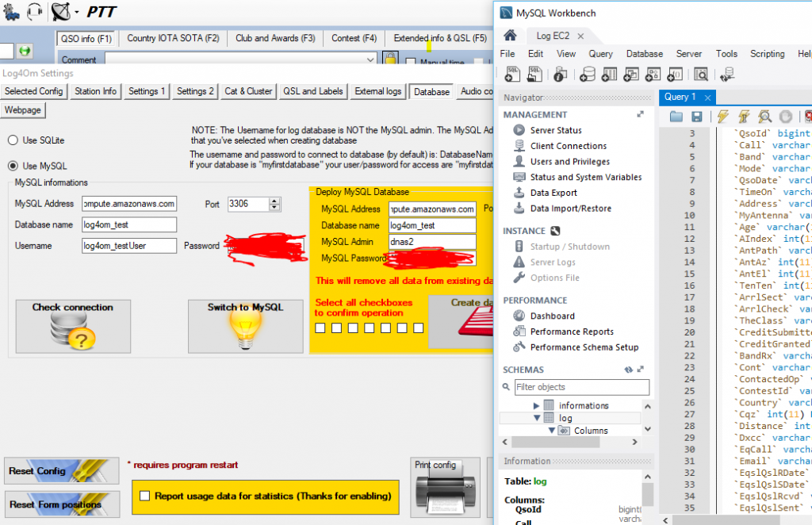Viewport: 812px width, 525px height.
Task: Tick the last confirm-operation checkbox
Action: (419, 328)
